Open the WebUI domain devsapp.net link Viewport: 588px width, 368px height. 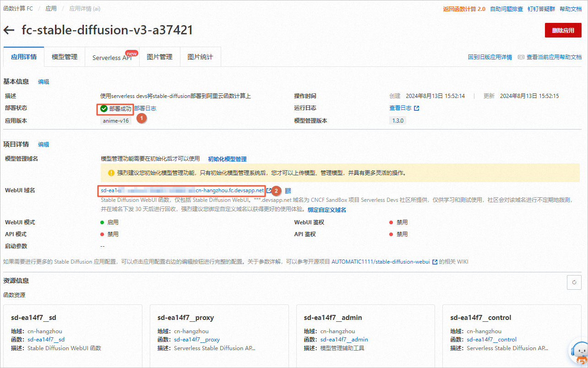pos(182,190)
